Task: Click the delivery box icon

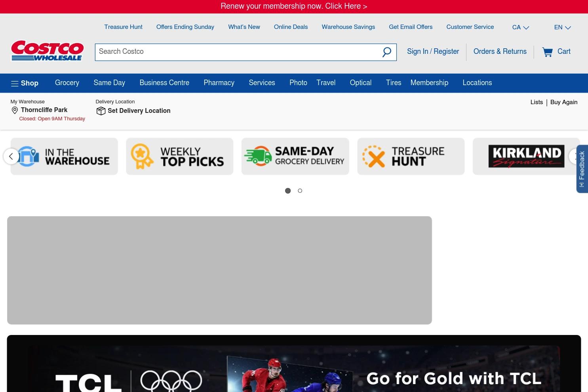Action: click(x=101, y=111)
